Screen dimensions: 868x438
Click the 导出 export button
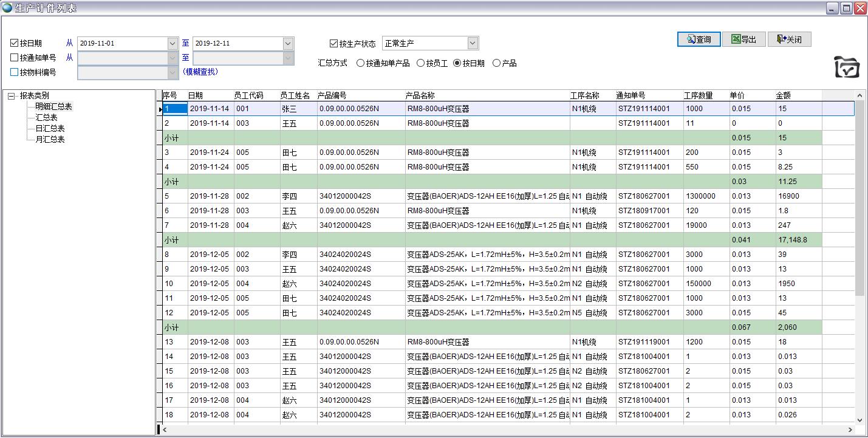(x=744, y=39)
